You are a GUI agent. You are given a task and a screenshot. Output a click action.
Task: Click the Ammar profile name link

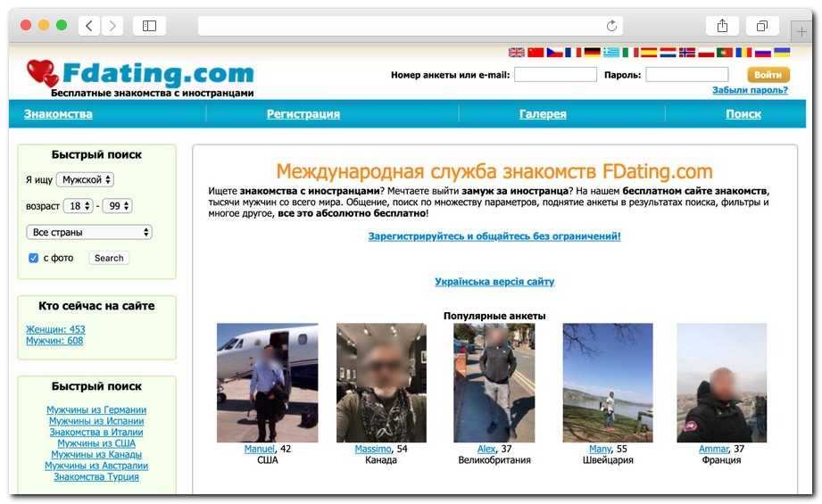pyautogui.click(x=713, y=450)
